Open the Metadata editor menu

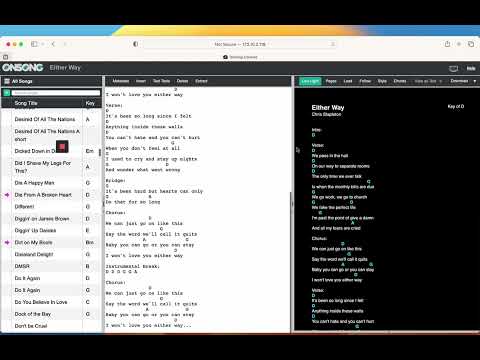120,81
